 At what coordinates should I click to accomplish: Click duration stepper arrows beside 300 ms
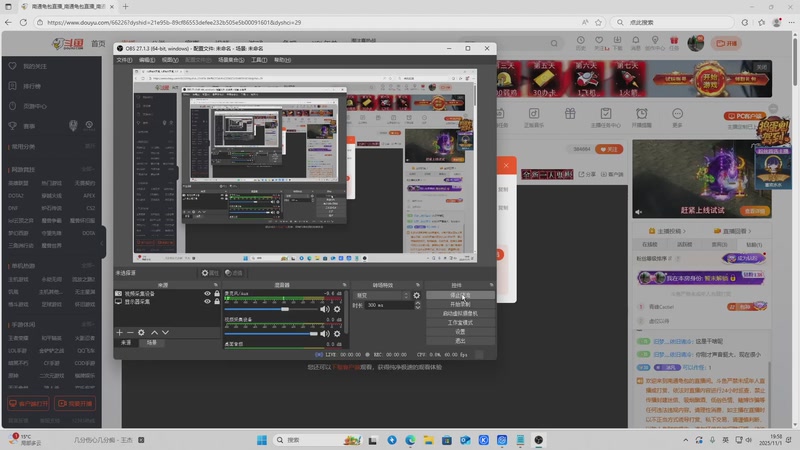(417, 305)
